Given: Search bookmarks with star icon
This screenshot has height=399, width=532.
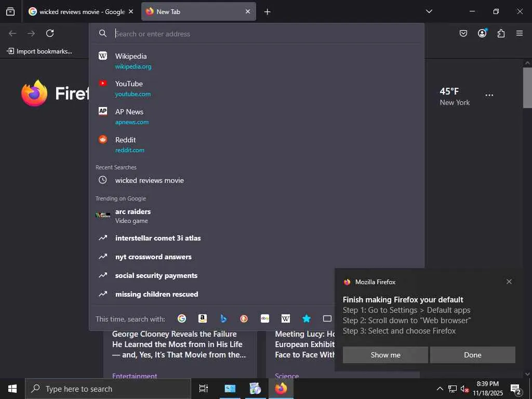Looking at the screenshot, I should 307,318.
